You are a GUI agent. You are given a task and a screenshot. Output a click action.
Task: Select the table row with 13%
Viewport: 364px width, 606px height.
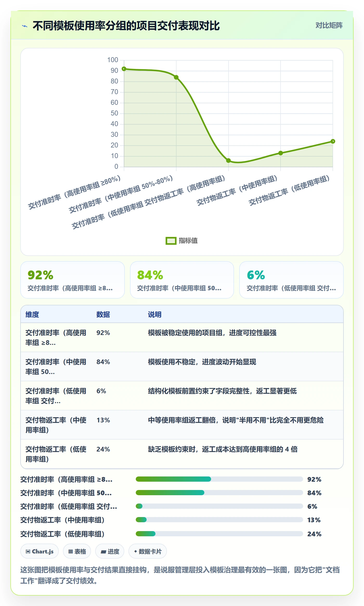pyautogui.click(x=182, y=425)
